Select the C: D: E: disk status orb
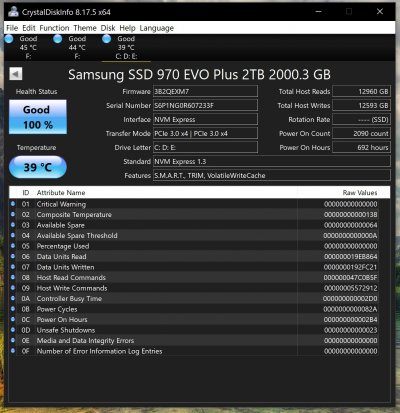 [107, 39]
